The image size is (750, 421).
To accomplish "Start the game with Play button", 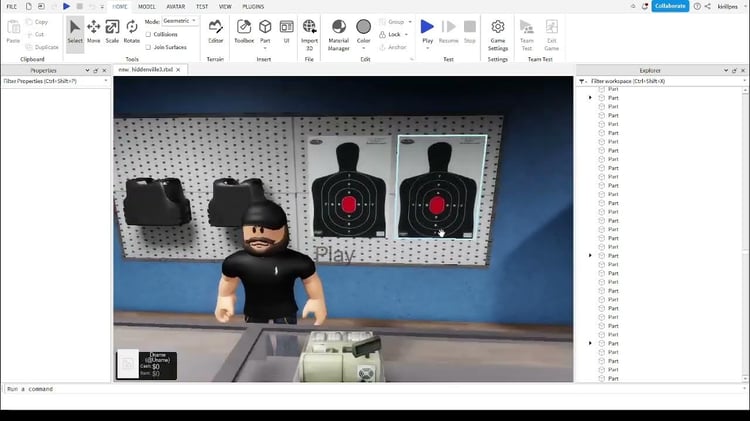I will click(x=427, y=32).
